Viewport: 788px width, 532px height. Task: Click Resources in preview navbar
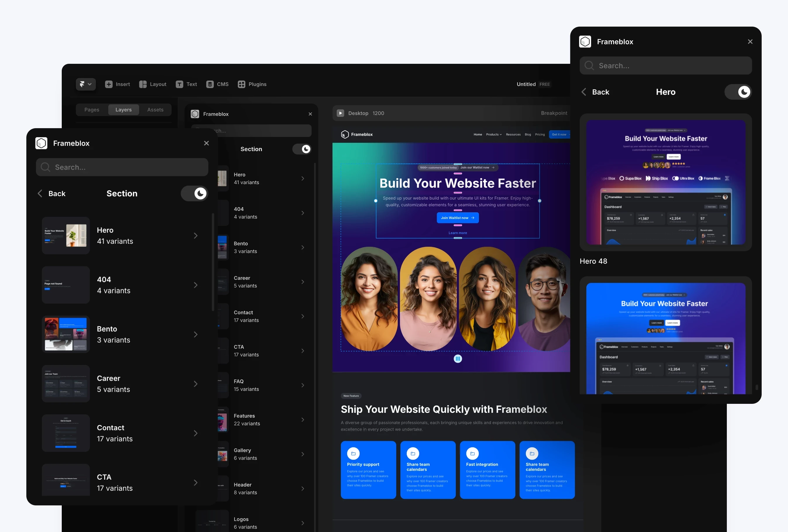point(513,135)
